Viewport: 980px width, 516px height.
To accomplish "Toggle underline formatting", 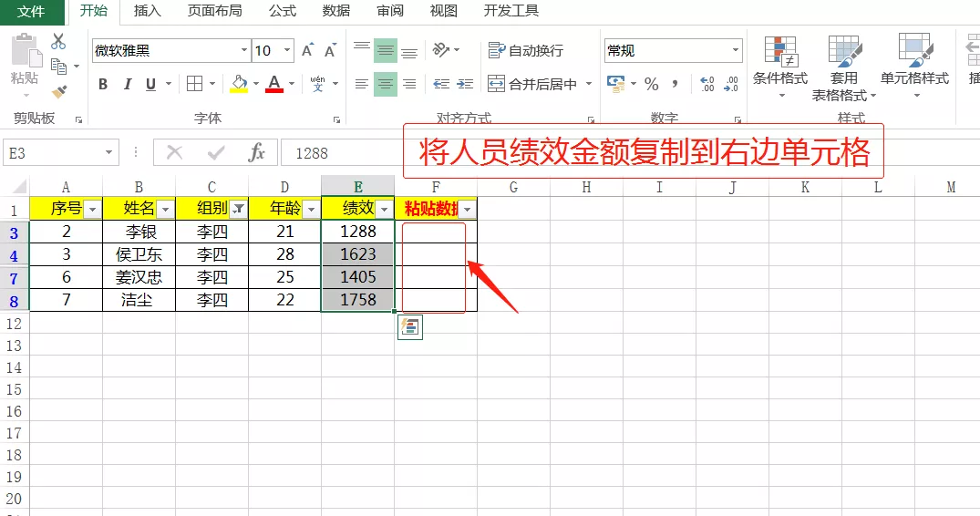I will tap(150, 84).
